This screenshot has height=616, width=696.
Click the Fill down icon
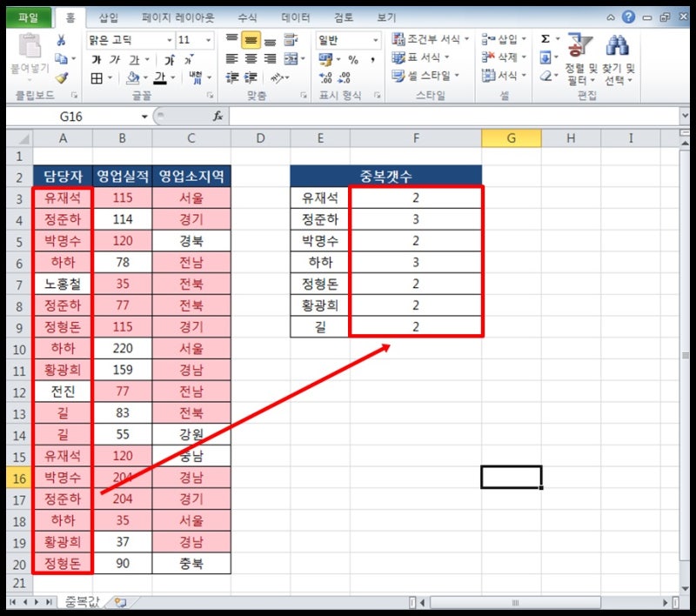(x=545, y=57)
